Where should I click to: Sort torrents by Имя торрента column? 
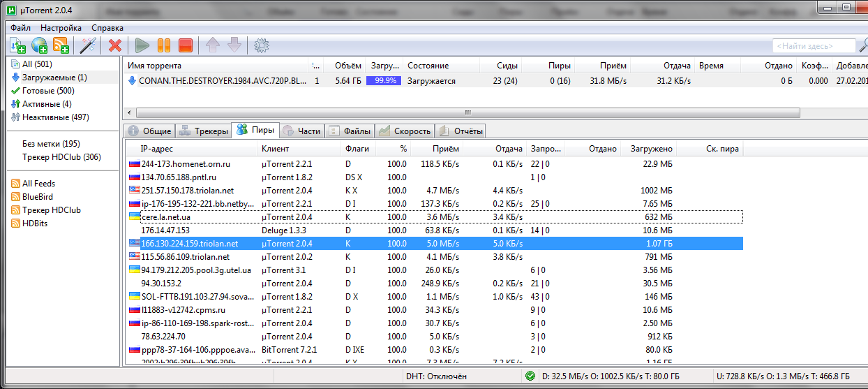click(x=215, y=66)
